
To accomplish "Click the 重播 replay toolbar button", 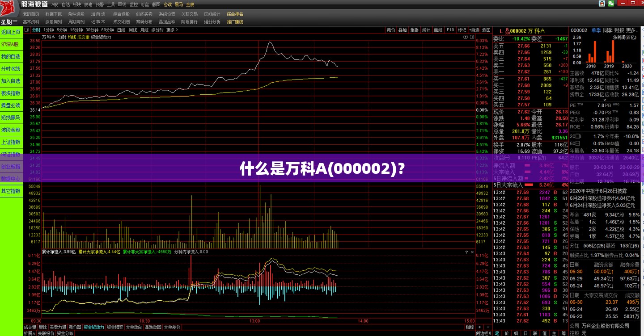I will click(x=415, y=30).
